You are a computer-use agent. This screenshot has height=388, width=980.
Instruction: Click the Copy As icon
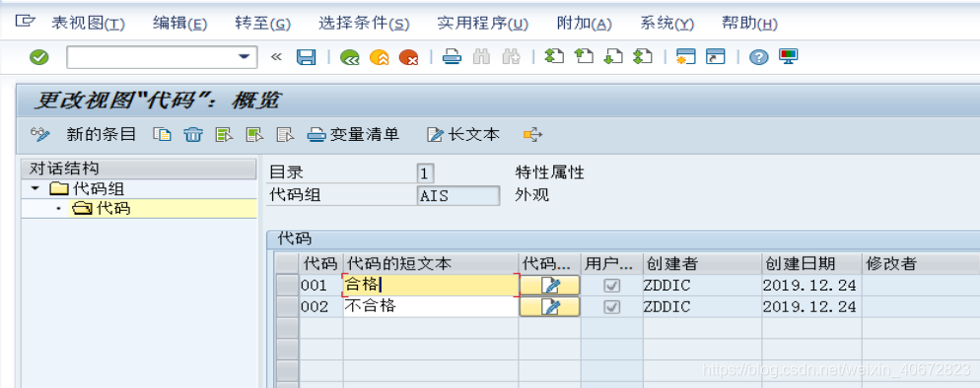pos(163,134)
